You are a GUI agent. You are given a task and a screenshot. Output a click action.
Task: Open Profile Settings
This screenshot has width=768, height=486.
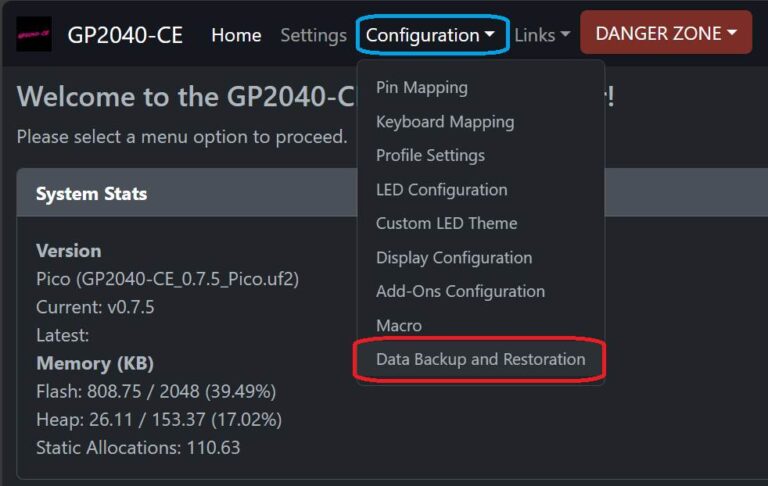(x=430, y=155)
